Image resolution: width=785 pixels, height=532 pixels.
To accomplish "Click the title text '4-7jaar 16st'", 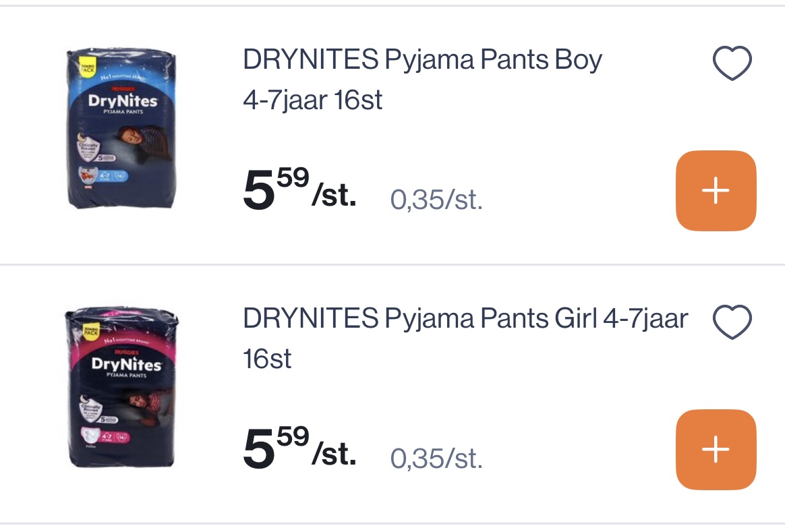I will tap(312, 100).
